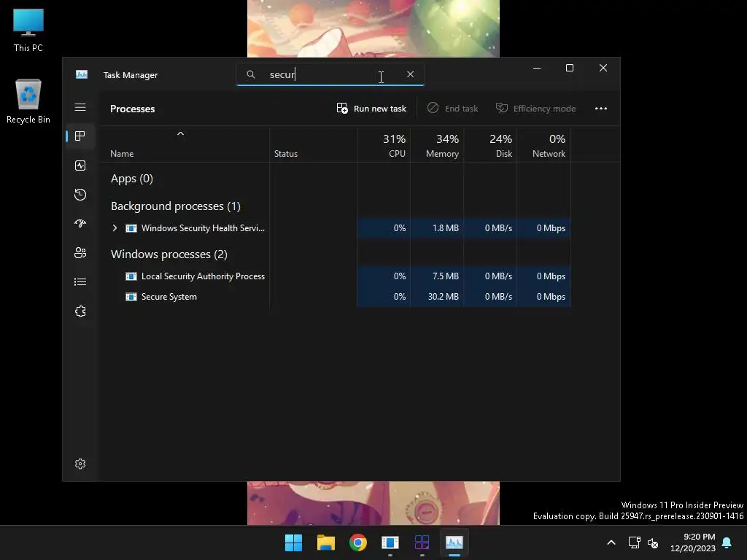Image resolution: width=747 pixels, height=560 pixels.
Task: Select the Windows processes (2) group heading
Action: click(169, 254)
